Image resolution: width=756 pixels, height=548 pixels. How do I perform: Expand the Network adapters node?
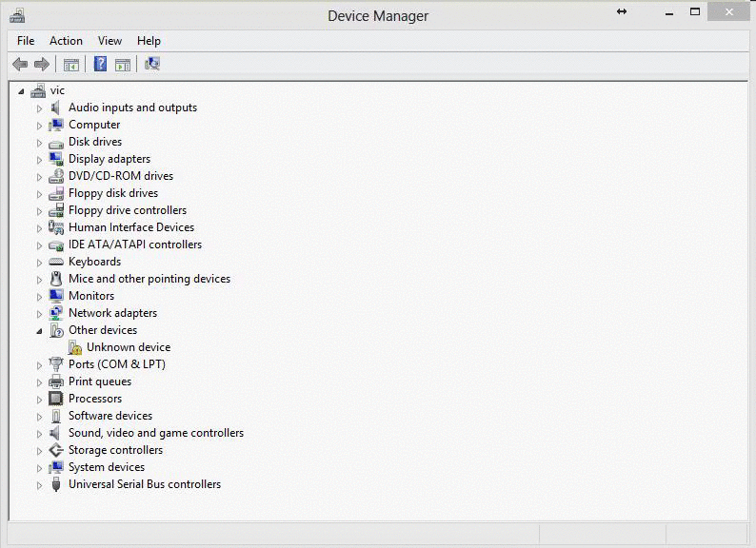39,314
